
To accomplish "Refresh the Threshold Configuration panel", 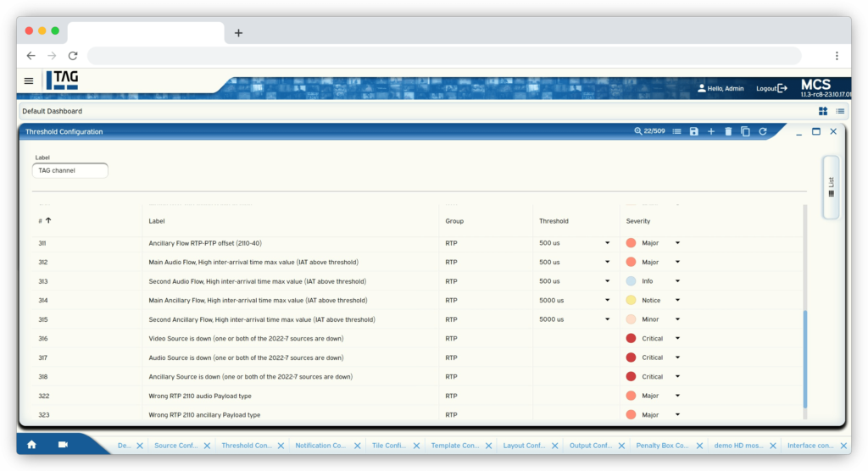I will tap(763, 131).
